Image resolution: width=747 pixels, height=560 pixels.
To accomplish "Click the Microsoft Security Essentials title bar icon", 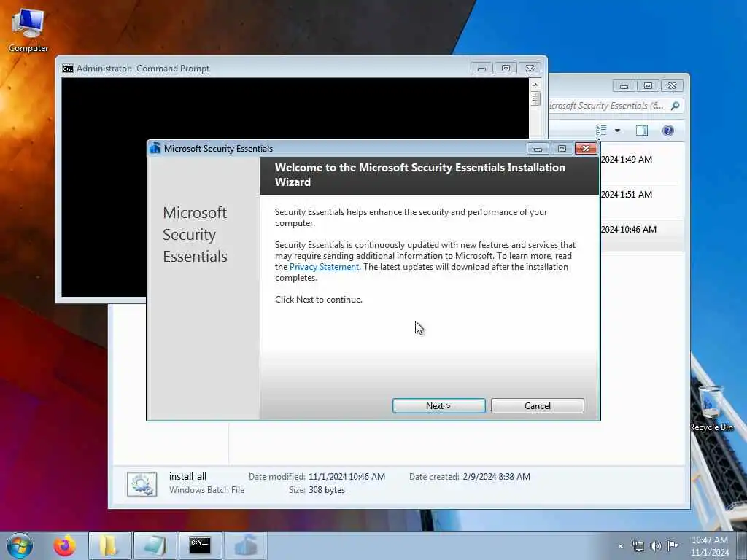I will [x=155, y=148].
